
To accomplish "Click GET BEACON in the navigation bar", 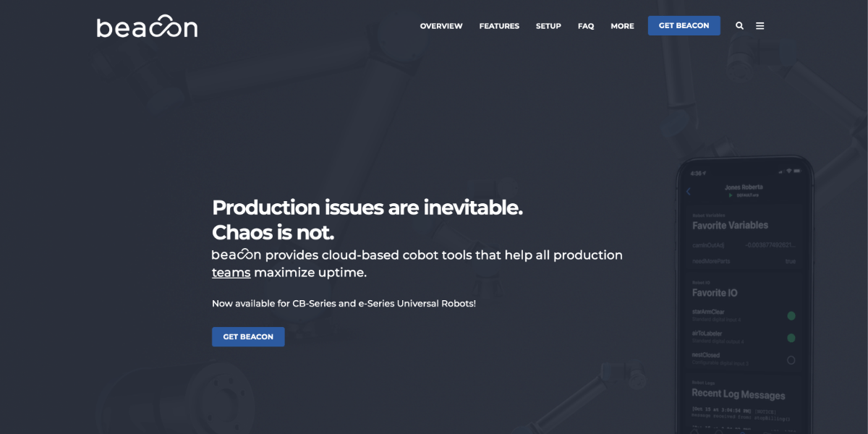I will [684, 25].
